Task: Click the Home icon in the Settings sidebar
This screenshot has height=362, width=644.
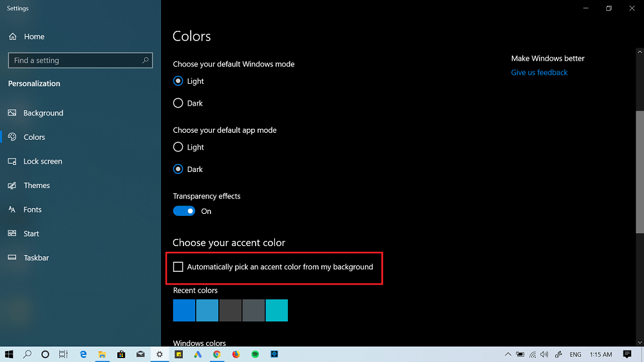Action: [13, 37]
